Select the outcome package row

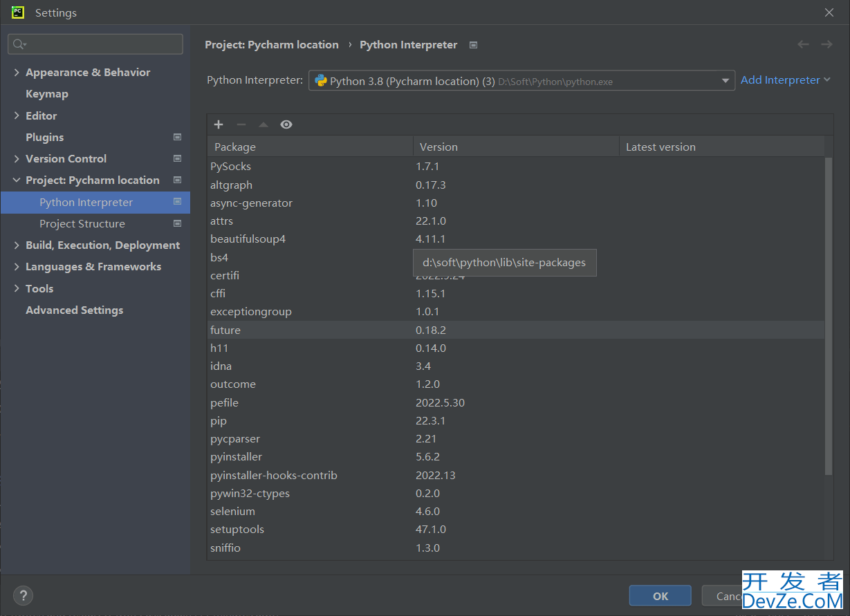(x=516, y=384)
